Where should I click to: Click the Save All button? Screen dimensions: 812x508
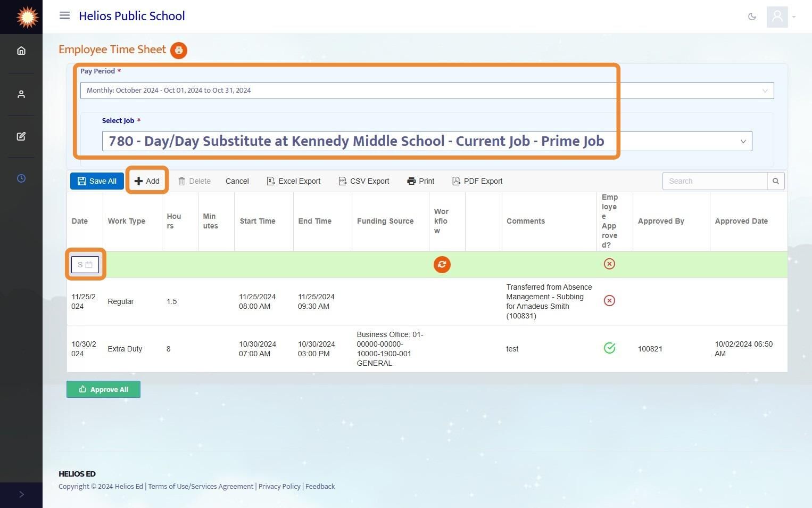coord(97,181)
